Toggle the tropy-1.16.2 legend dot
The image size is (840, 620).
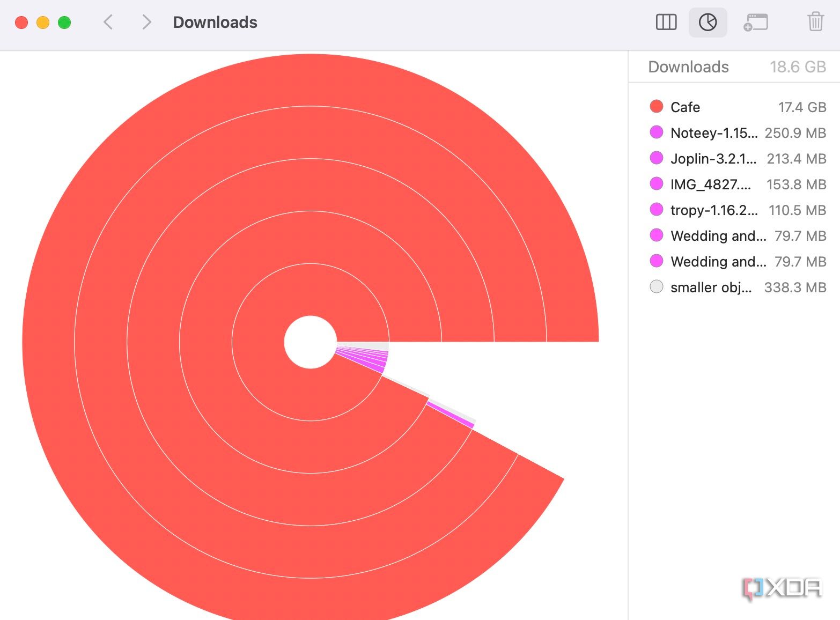point(656,210)
